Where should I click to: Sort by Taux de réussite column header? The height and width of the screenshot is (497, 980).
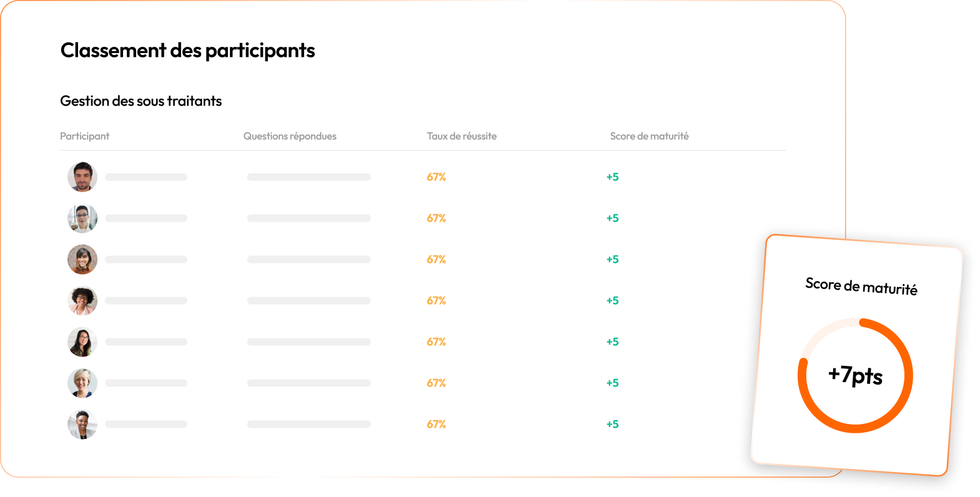462,136
